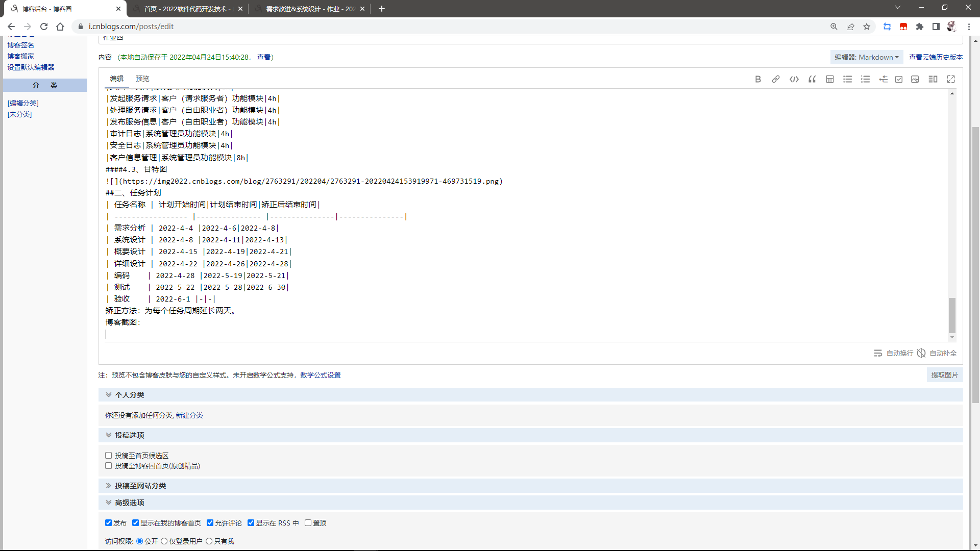Screen dimensions: 980x551
Task: Switch to the 首页 browser tab
Action: [186, 9]
